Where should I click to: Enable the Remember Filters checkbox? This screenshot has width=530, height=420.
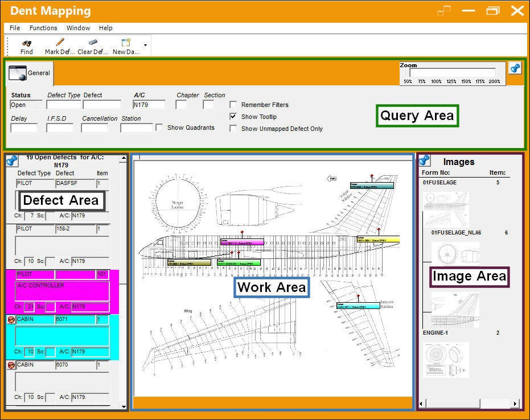[233, 104]
